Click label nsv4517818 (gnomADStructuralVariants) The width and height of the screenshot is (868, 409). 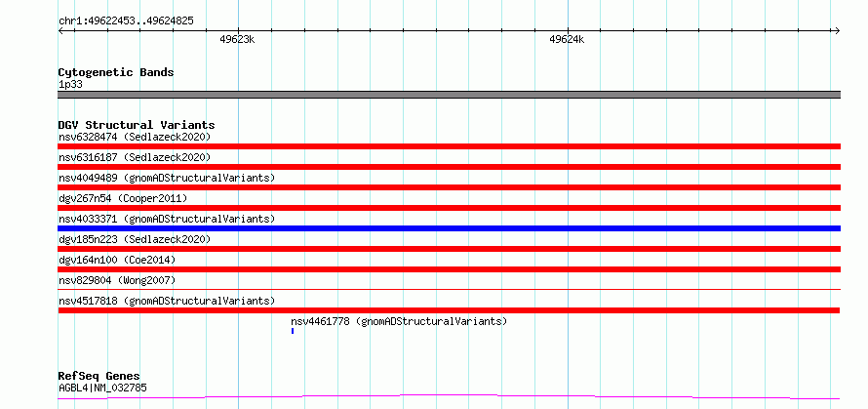pos(167,301)
